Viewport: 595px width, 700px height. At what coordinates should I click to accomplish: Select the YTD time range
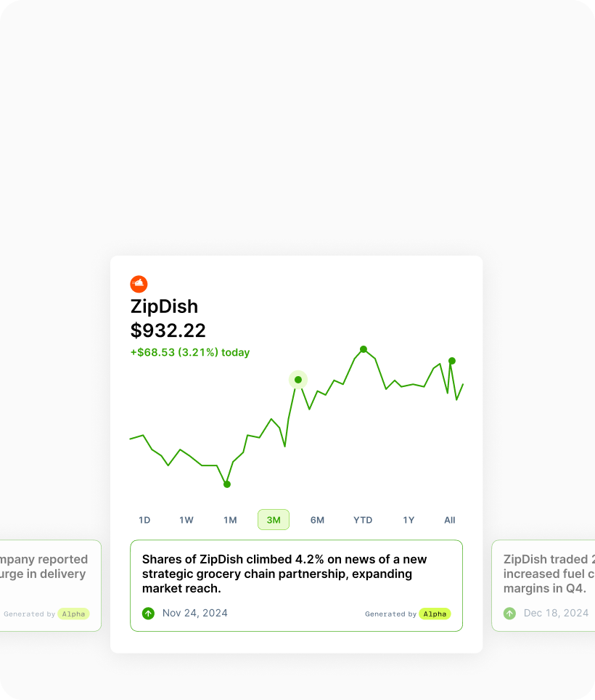pos(363,520)
